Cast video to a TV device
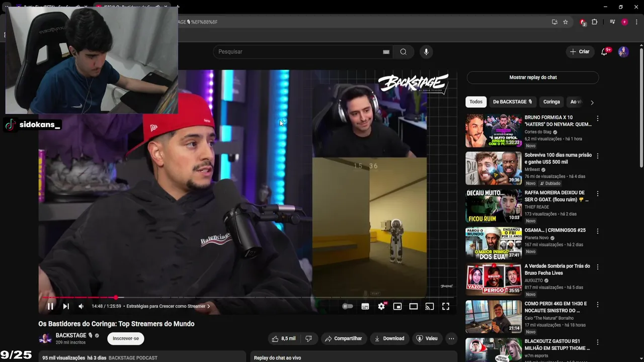The image size is (644, 362). point(430,306)
